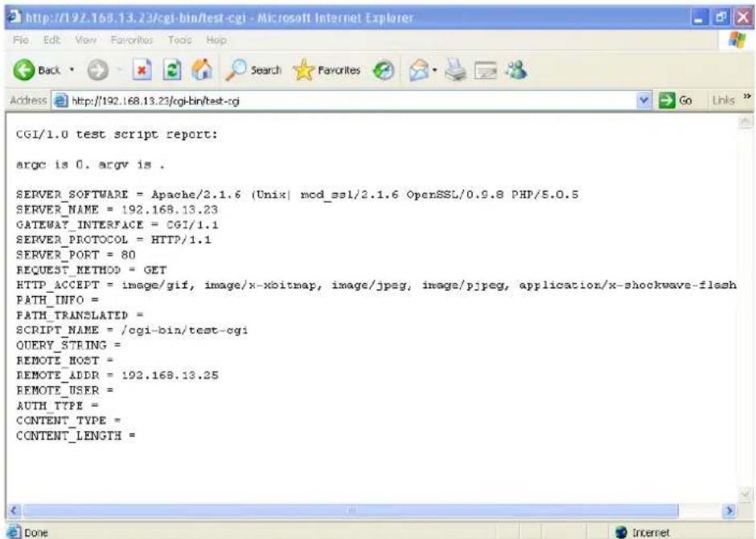Stop loading the page
This screenshot has width=756, height=539.
[x=142, y=70]
